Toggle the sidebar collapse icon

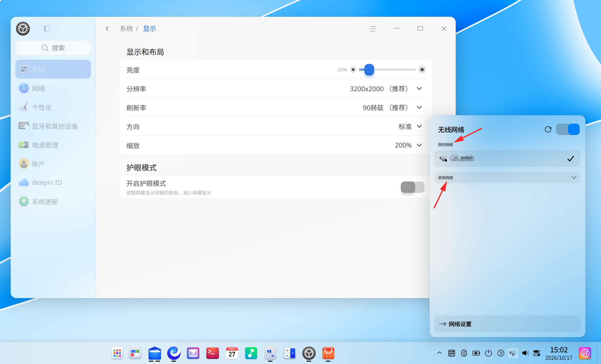point(47,29)
